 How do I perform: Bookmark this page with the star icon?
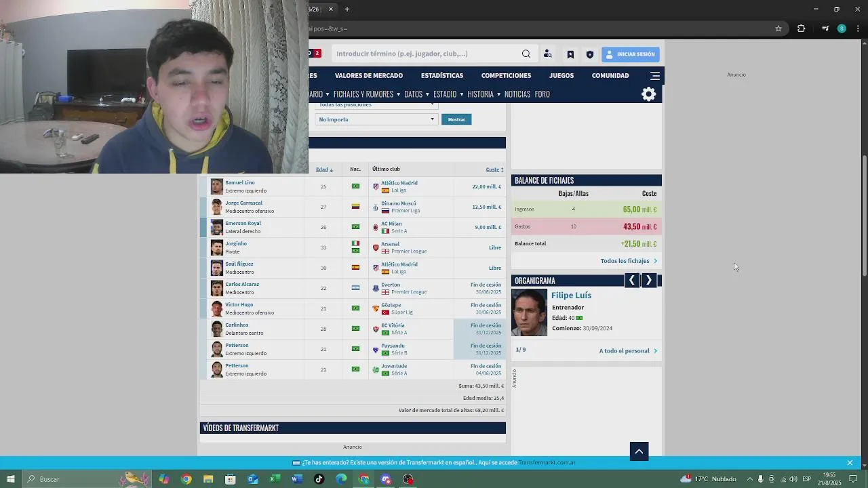pyautogui.click(x=778, y=28)
